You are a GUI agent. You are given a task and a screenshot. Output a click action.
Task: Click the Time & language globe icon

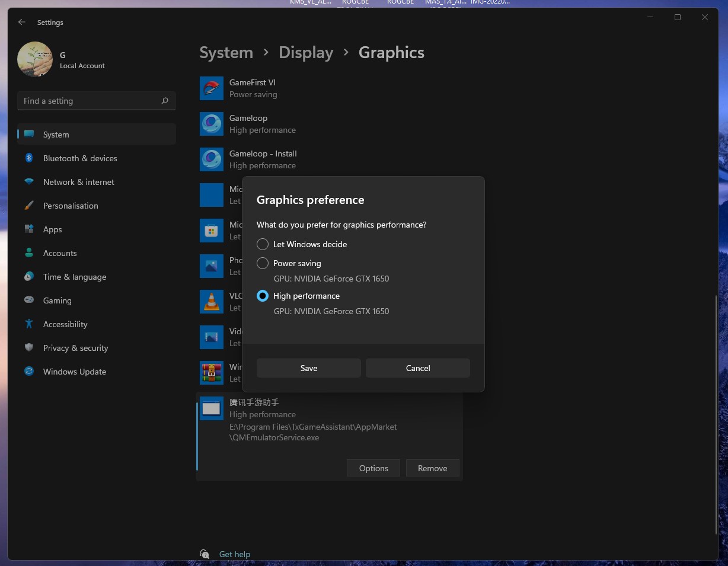point(29,276)
